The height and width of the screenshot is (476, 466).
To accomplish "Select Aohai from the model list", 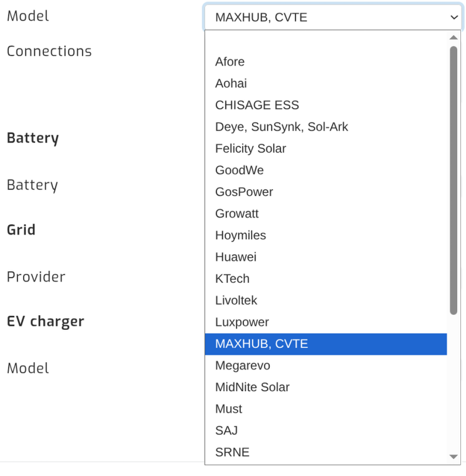I will (x=326, y=84).
